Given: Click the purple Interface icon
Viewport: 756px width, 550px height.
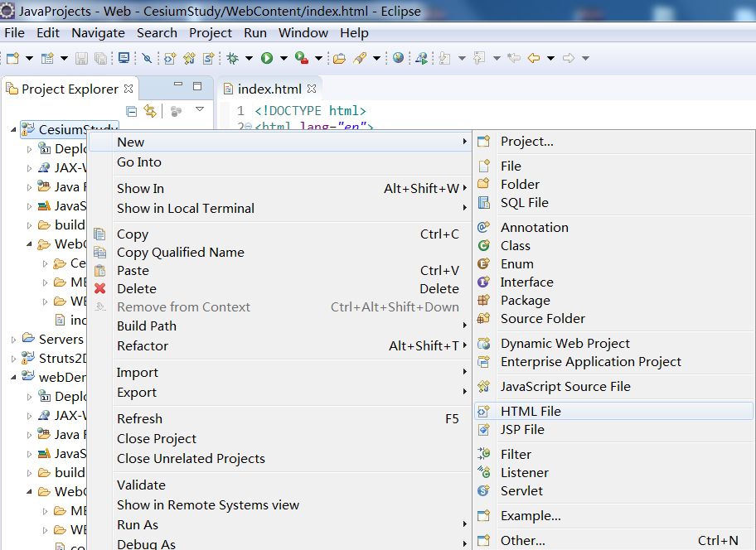Looking at the screenshot, I should (483, 282).
